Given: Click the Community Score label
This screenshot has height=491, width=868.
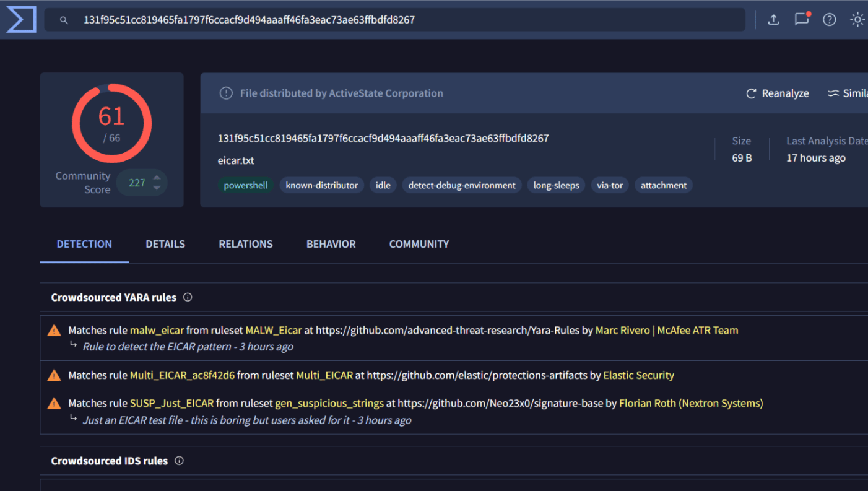Looking at the screenshot, I should (x=83, y=183).
